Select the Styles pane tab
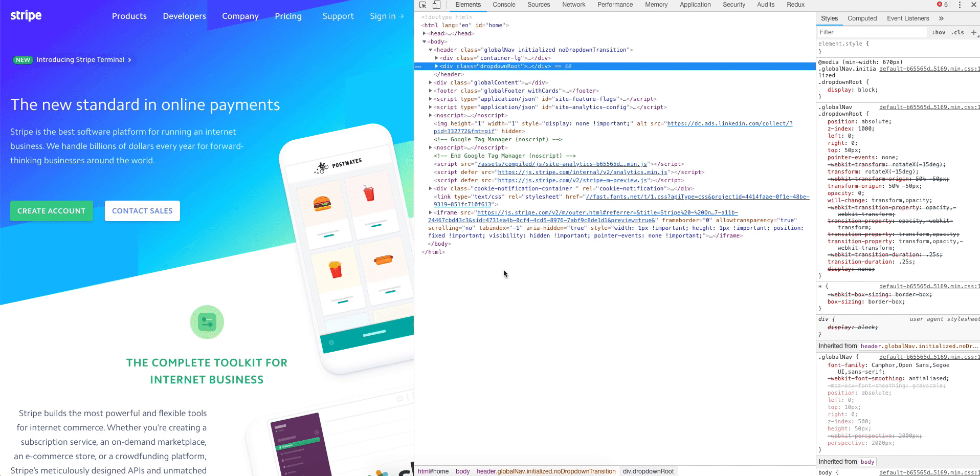 (829, 18)
